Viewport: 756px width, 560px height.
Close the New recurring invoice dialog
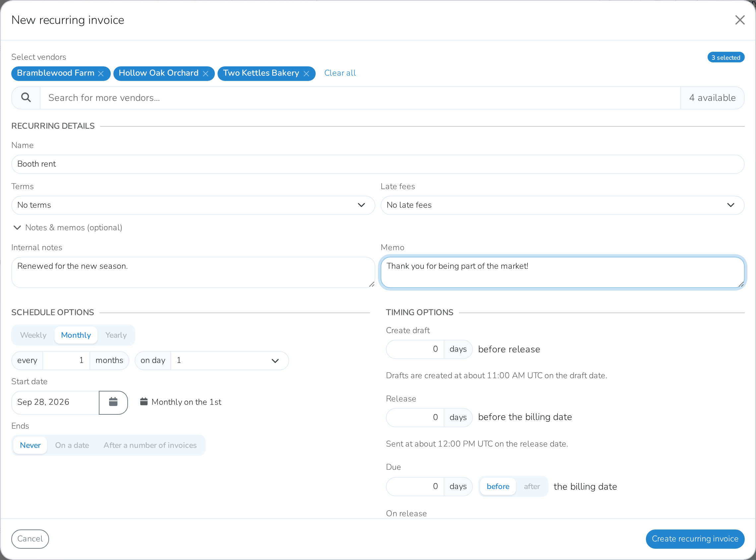click(x=740, y=20)
